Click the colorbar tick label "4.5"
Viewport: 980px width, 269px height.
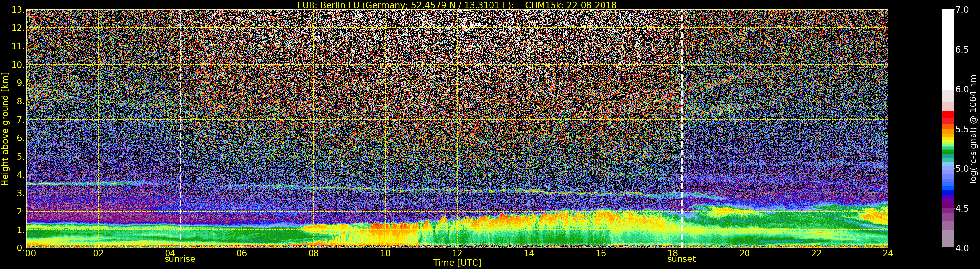(x=962, y=209)
